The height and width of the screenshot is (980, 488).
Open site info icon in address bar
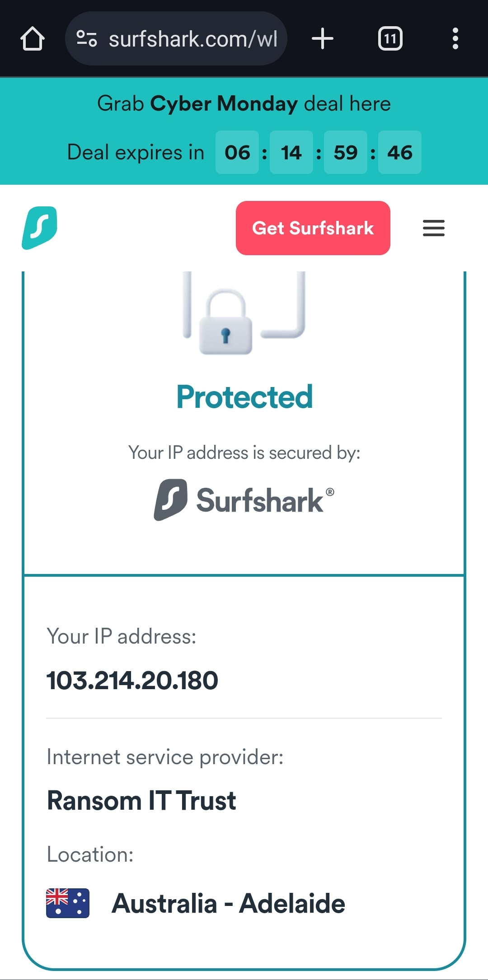86,38
